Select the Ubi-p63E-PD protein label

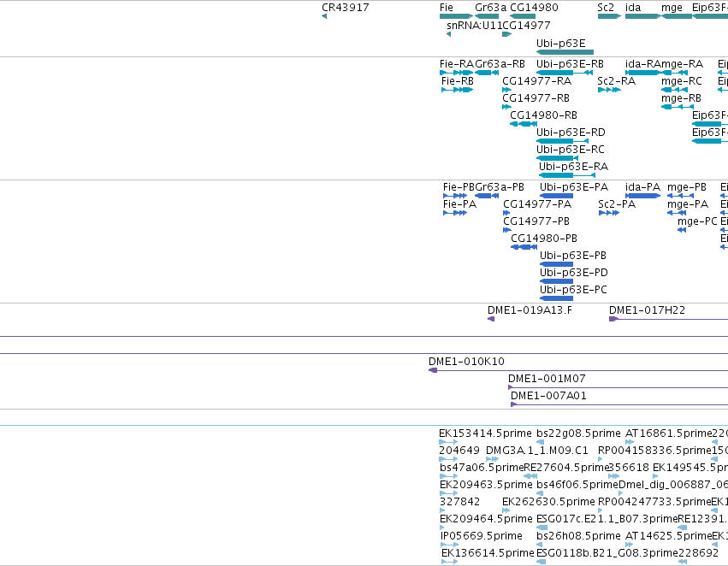(x=574, y=274)
